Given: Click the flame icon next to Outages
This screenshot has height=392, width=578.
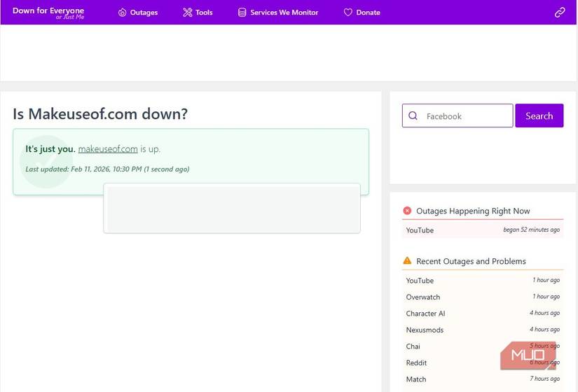Looking at the screenshot, I should click(x=122, y=13).
